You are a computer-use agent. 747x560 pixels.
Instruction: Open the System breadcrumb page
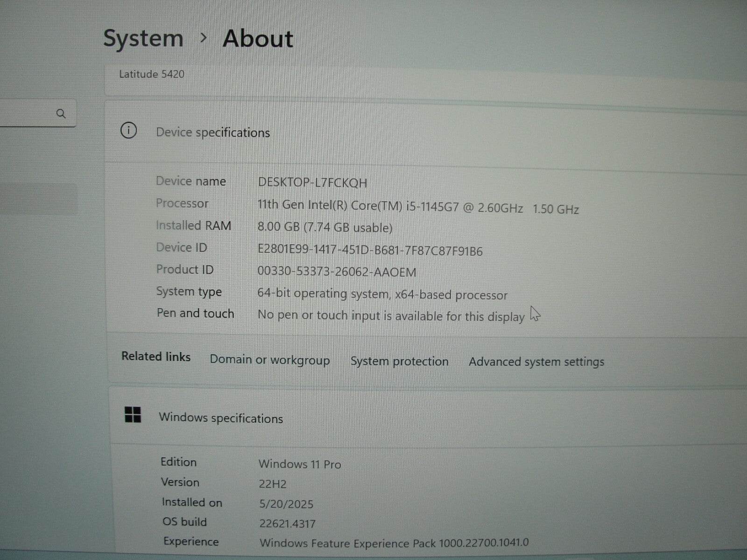point(143,39)
